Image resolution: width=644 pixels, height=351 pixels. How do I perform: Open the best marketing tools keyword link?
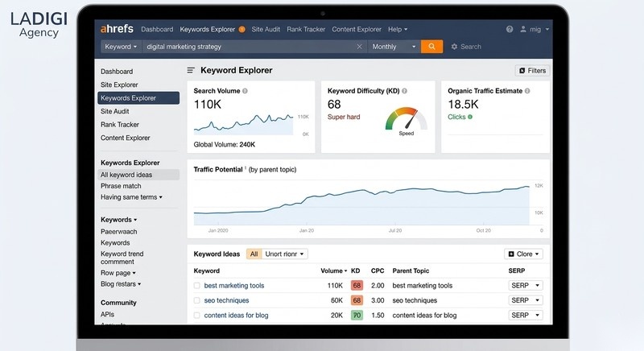click(x=234, y=286)
